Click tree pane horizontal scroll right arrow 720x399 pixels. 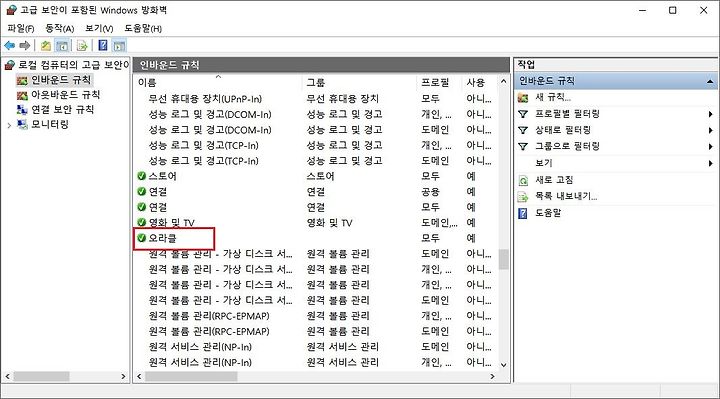click(x=123, y=377)
